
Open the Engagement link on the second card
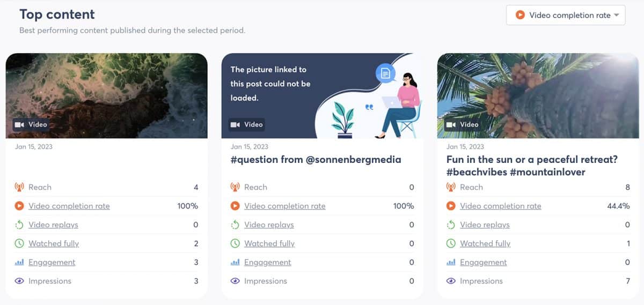point(268,262)
